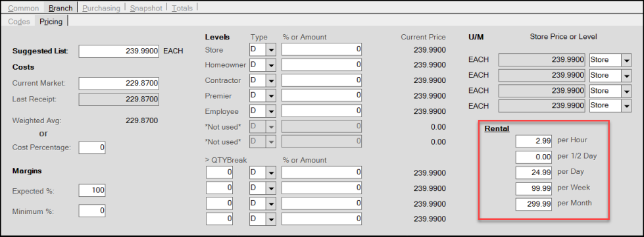Click the Store level amount field
644x237 pixels.
click(322, 49)
